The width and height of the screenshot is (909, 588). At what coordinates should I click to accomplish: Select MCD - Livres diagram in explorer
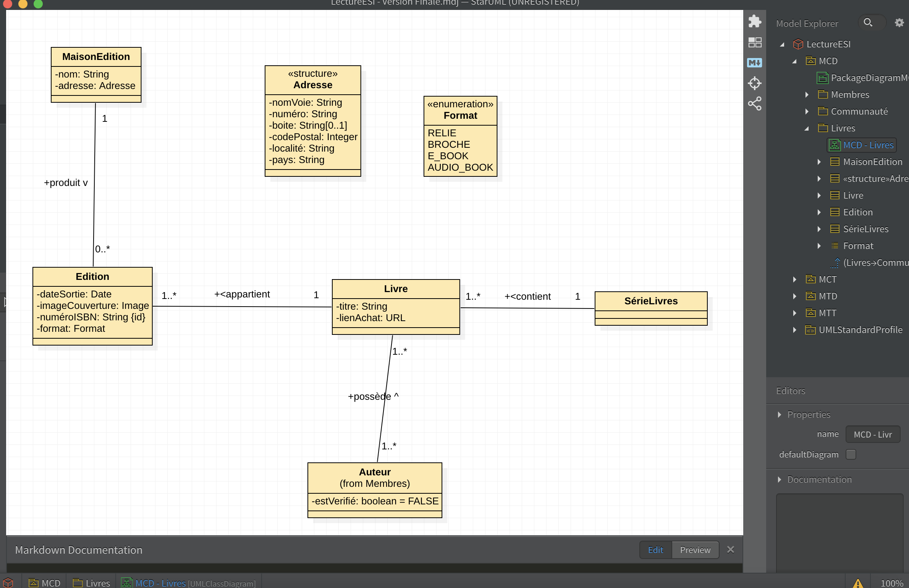point(868,145)
